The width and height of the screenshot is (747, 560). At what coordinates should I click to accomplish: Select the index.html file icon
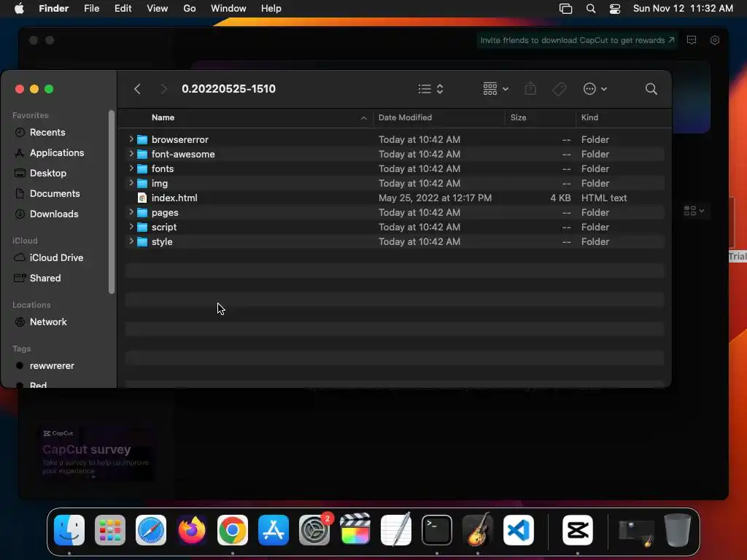coord(142,198)
